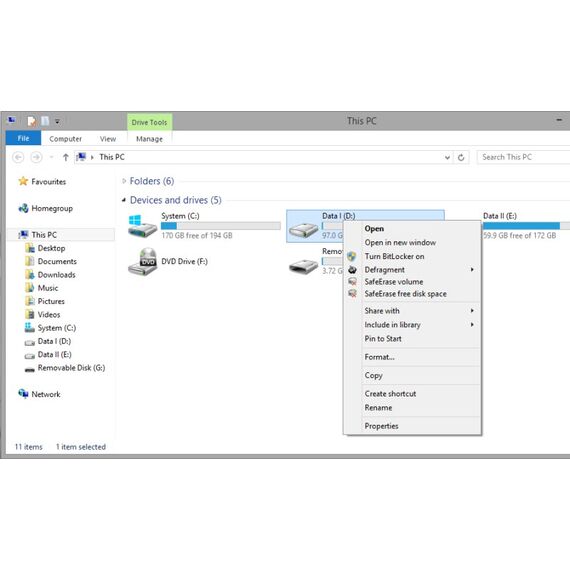Click the This PC address bar path

[112, 157]
